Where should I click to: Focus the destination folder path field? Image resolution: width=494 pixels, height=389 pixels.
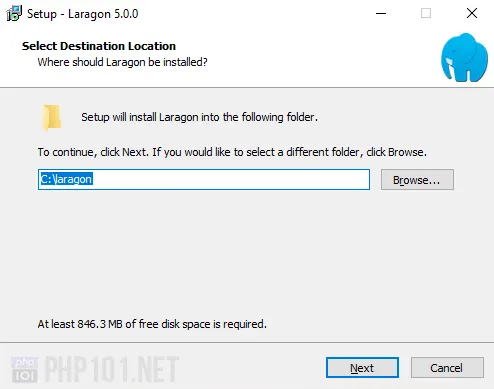[204, 179]
